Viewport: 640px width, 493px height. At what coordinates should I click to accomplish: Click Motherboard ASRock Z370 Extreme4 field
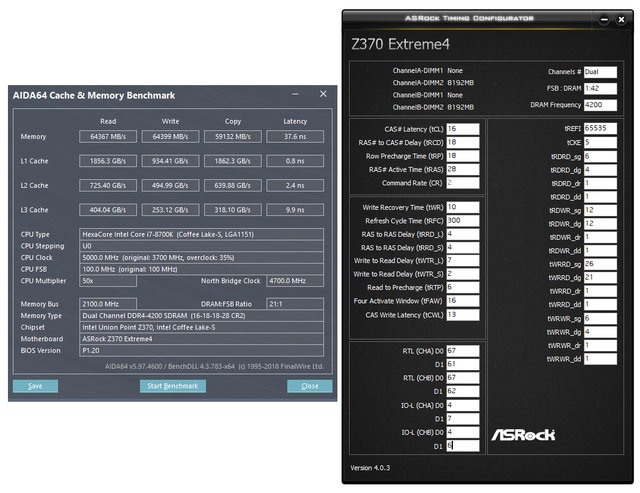pos(202,339)
